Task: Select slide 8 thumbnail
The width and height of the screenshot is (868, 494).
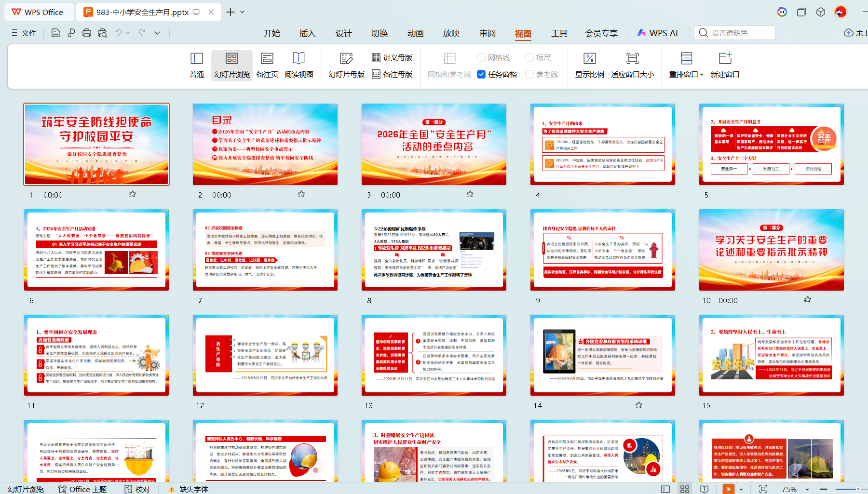Action: [x=434, y=250]
